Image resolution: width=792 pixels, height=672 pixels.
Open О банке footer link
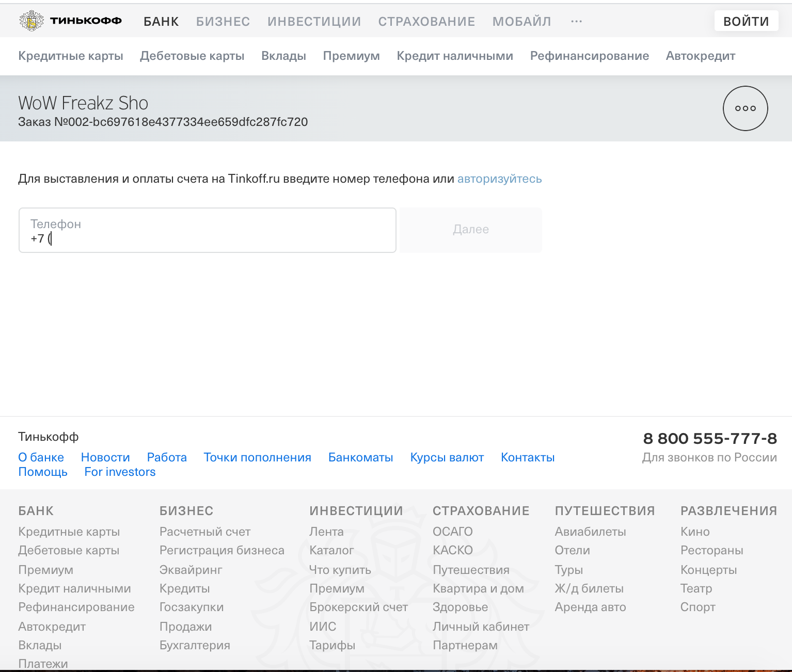tap(41, 457)
